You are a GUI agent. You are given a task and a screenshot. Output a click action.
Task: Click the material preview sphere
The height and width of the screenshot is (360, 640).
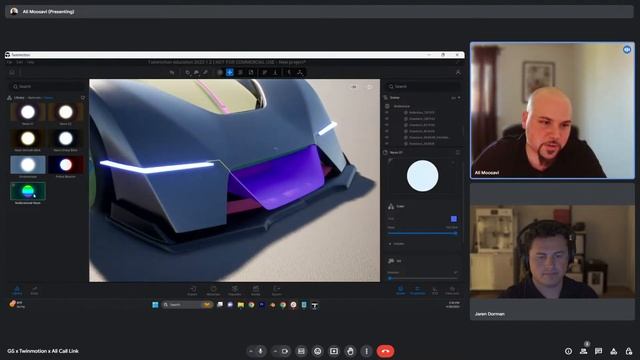click(x=422, y=176)
